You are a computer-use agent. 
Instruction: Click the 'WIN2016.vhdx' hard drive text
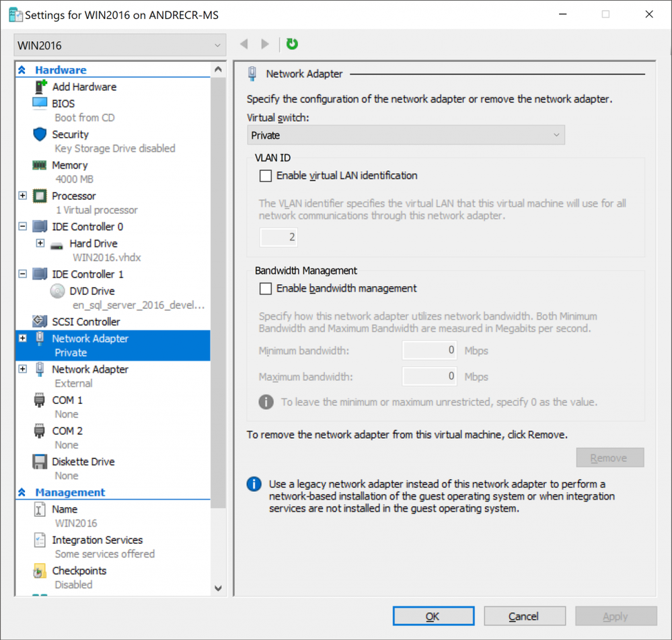pos(107,257)
